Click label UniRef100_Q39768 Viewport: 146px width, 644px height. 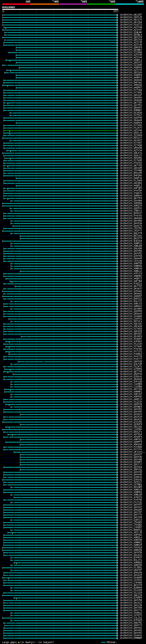(x=131, y=256)
